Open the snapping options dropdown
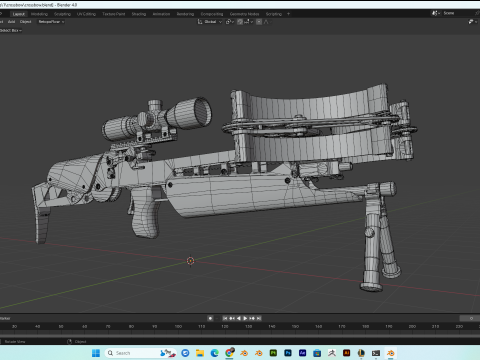The width and height of the screenshot is (480, 360). pyautogui.click(x=249, y=22)
